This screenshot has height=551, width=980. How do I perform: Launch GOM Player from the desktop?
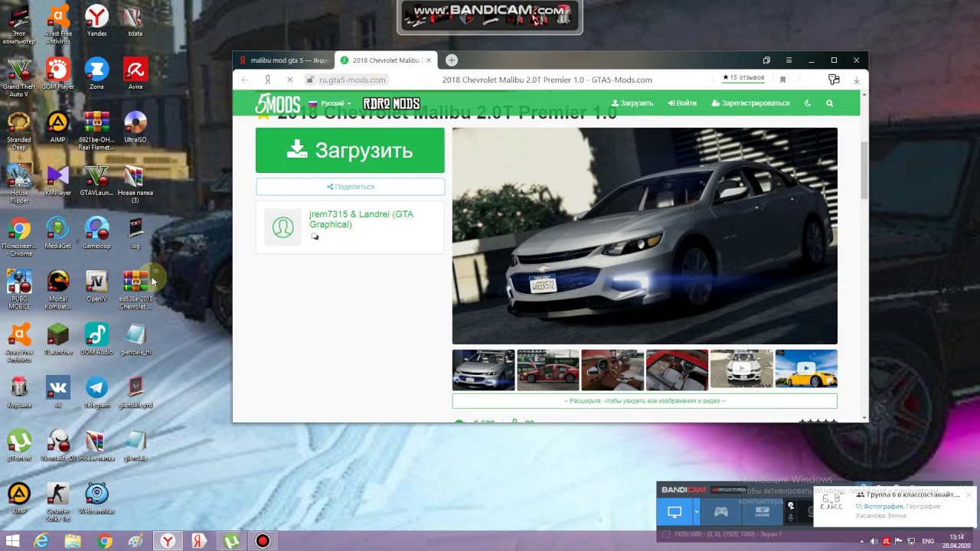click(57, 74)
